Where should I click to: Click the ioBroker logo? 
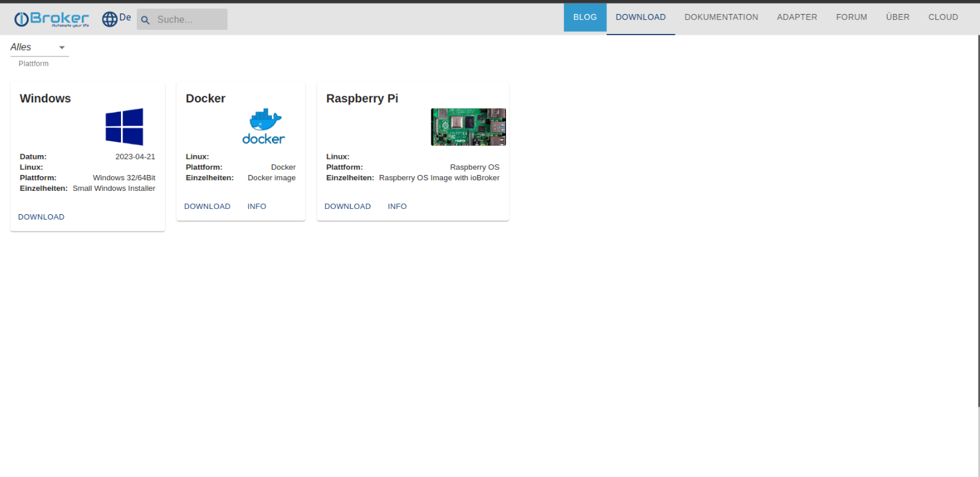52,19
